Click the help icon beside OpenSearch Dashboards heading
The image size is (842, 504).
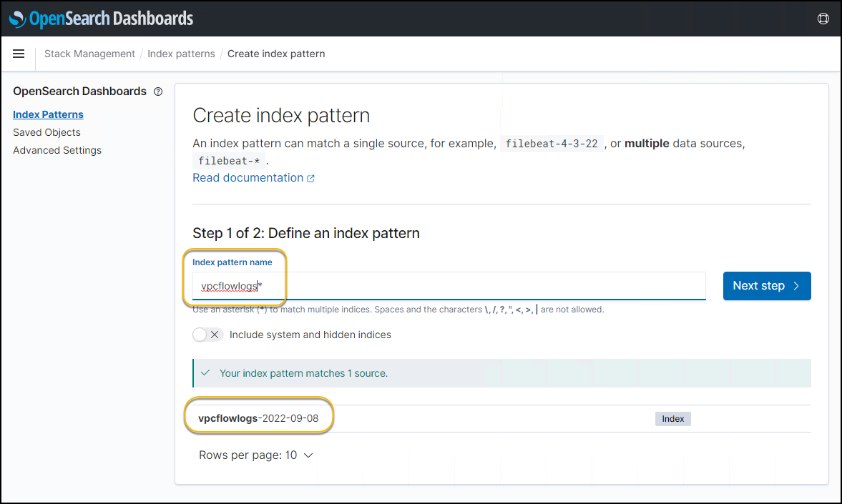click(x=158, y=92)
